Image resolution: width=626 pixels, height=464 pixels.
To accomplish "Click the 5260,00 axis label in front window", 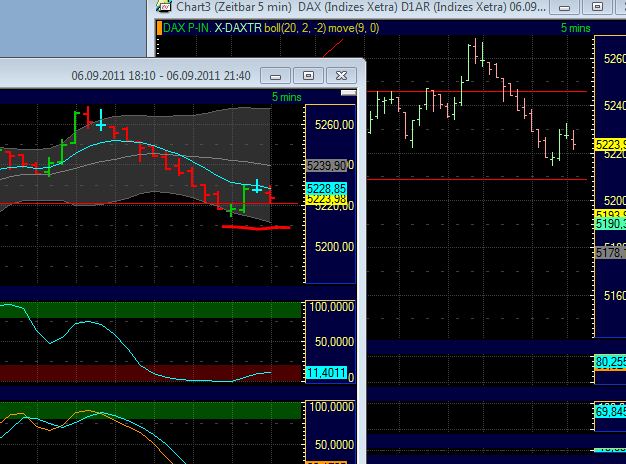I will click(x=334, y=125).
